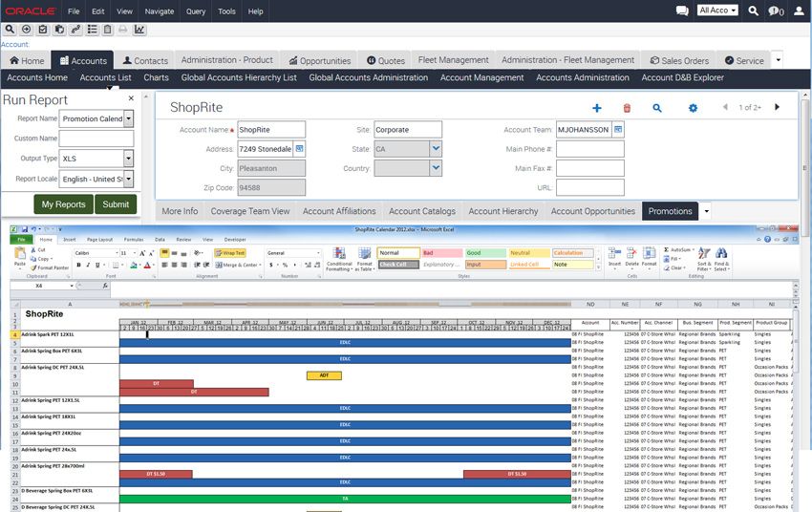Expand more view tabs after Promotions
Screen dimensions: 812x512
click(x=706, y=211)
